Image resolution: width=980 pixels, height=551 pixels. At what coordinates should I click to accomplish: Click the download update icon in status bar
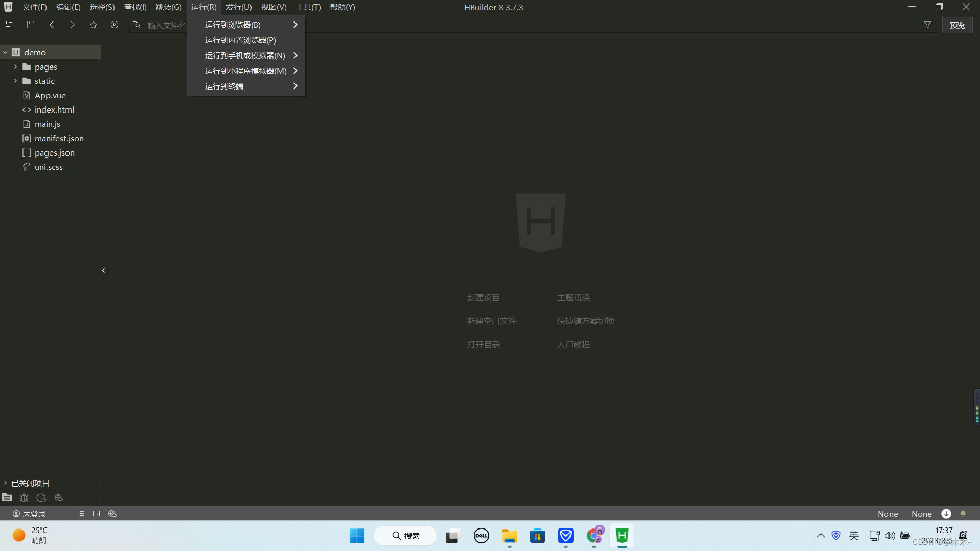[946, 514]
